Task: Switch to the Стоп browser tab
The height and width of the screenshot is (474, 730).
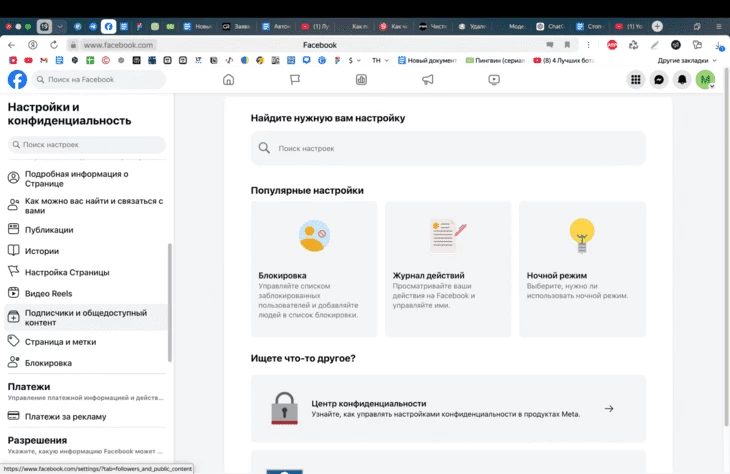Action: tap(590, 27)
